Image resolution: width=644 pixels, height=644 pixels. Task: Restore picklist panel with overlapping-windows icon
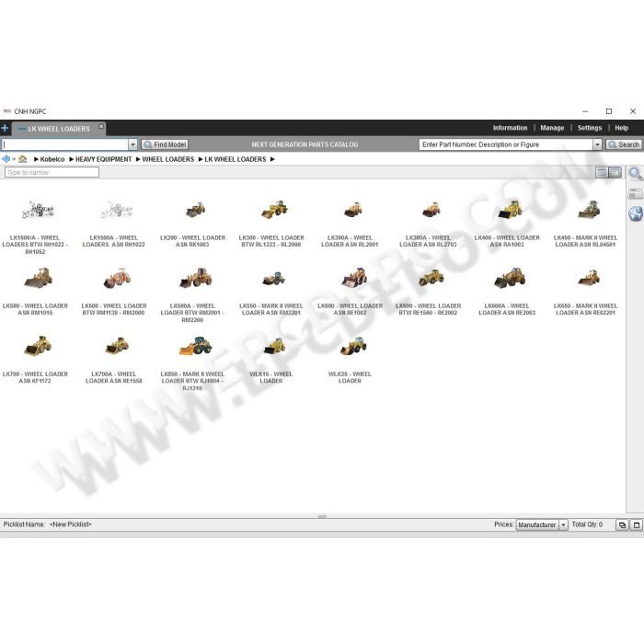click(622, 525)
